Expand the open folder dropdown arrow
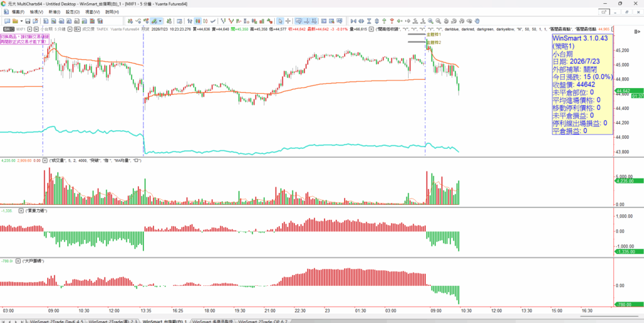644x323 pixels. coord(21,21)
